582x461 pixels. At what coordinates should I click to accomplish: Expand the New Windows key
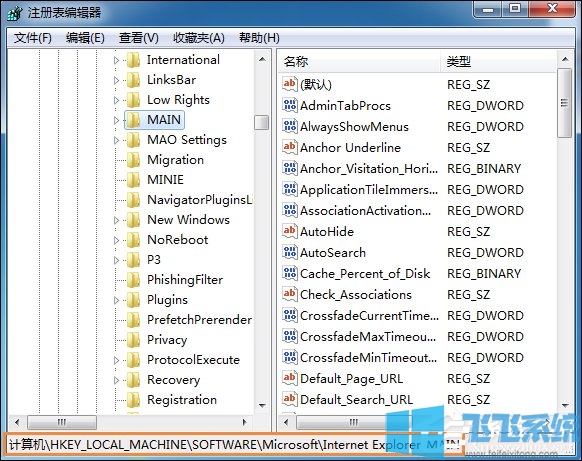click(116, 220)
